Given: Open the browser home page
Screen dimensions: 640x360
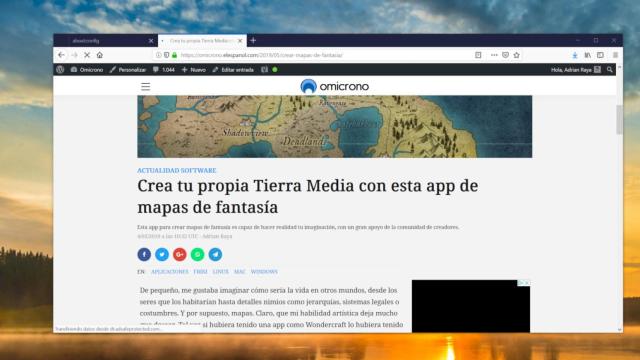Looking at the screenshot, I should (100, 55).
